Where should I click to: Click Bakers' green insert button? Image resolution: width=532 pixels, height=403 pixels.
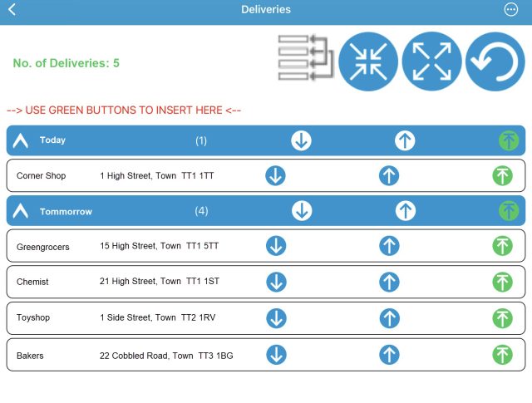[x=502, y=355]
